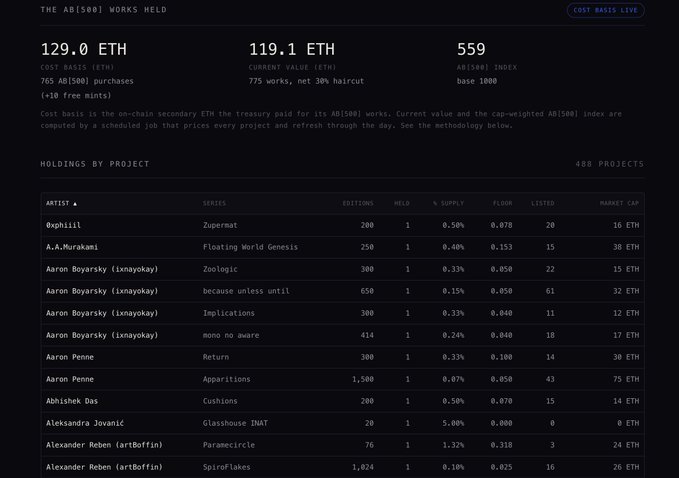
Task: Select artist A.A.Murakami
Action: (x=72, y=247)
